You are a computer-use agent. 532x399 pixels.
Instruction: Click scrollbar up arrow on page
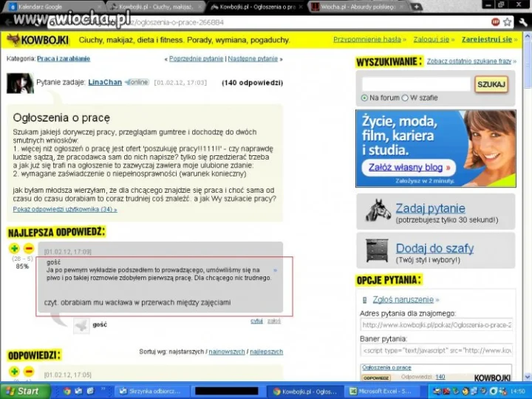tap(528, 35)
